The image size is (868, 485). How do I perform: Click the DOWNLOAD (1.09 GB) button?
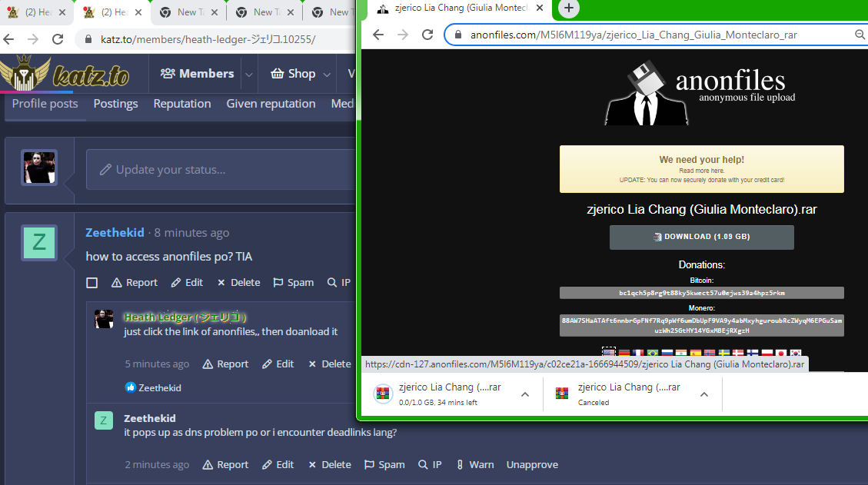coord(701,237)
